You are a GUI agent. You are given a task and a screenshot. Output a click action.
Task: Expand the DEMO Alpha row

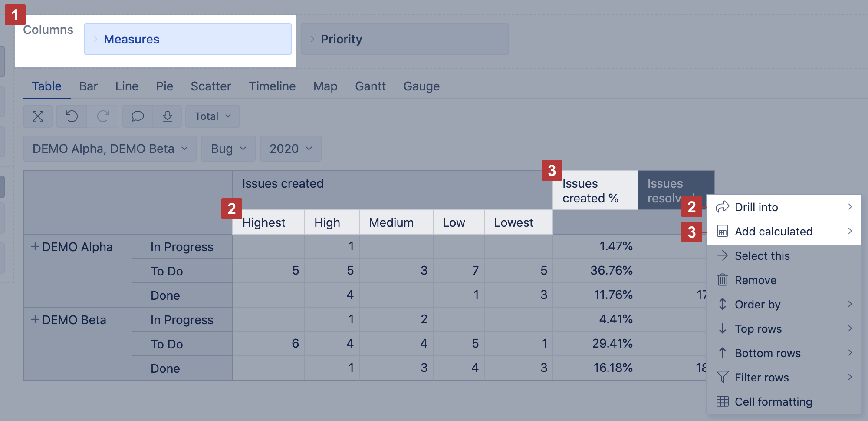point(35,246)
